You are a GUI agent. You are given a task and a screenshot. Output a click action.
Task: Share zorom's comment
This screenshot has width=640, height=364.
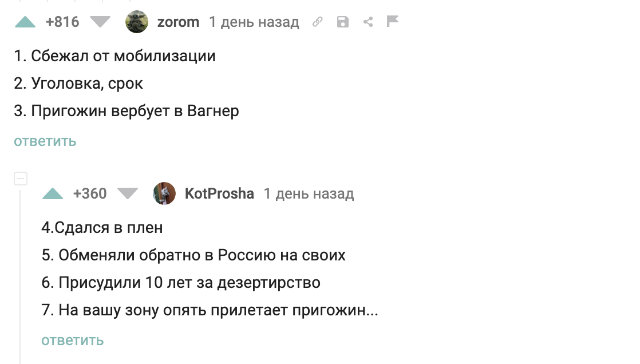click(x=368, y=22)
